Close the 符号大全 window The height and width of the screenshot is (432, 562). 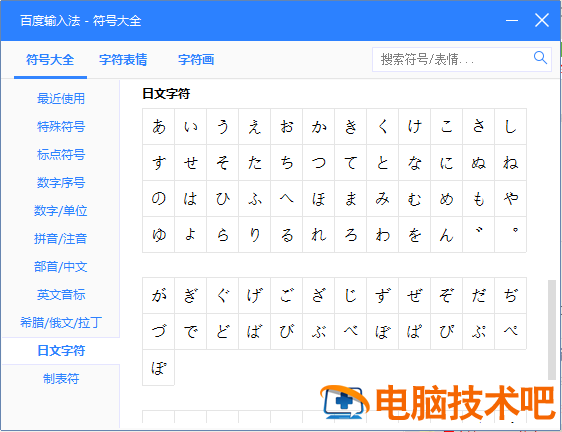point(542,20)
